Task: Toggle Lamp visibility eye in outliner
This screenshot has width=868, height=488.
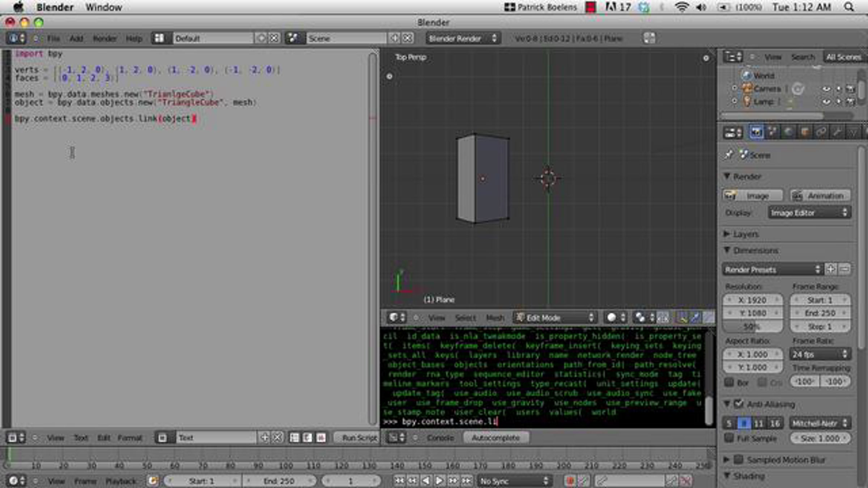Action: pyautogui.click(x=826, y=102)
